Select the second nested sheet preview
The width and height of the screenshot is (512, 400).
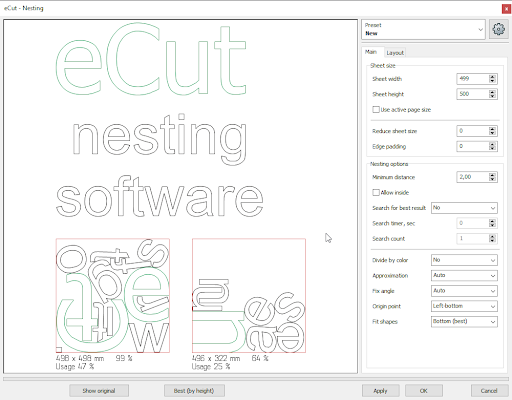coord(249,295)
